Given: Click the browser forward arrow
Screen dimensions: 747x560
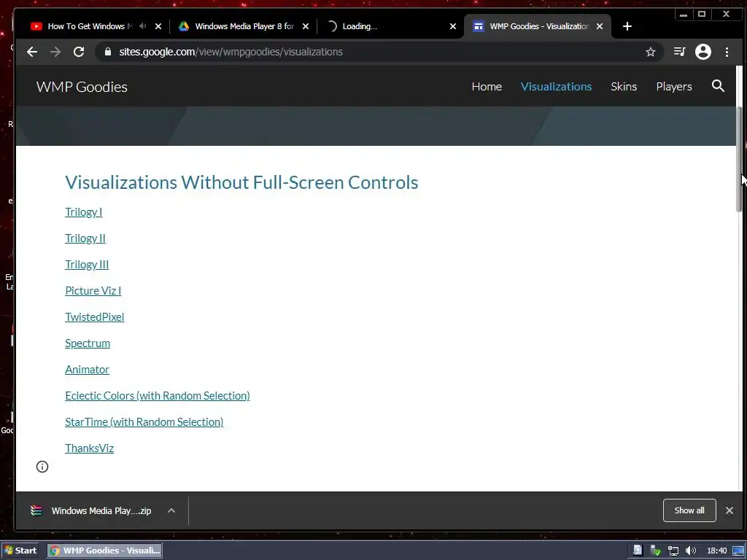Looking at the screenshot, I should (x=55, y=52).
